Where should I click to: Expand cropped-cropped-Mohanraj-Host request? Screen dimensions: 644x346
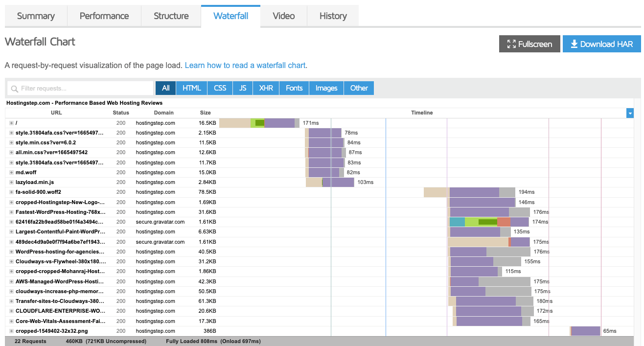click(x=11, y=271)
